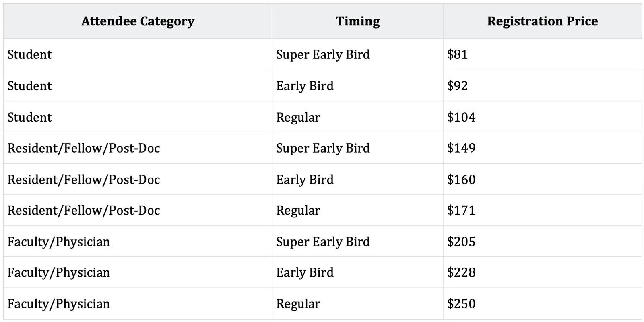
Task: Click Regular timing in the $250 row
Action: (x=298, y=304)
